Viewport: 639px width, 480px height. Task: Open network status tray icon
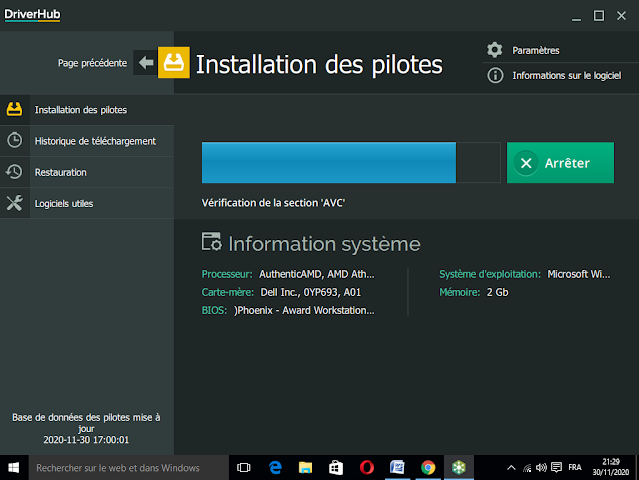(x=527, y=468)
